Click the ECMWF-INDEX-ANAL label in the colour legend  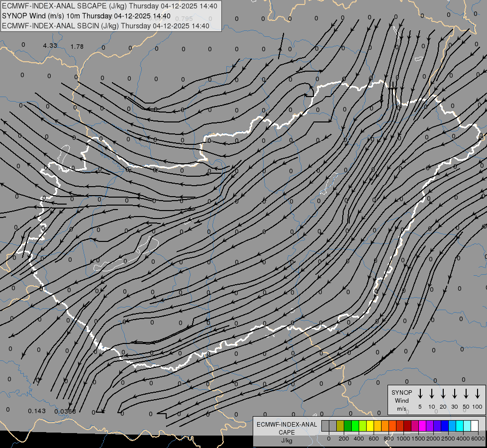pyautogui.click(x=287, y=425)
